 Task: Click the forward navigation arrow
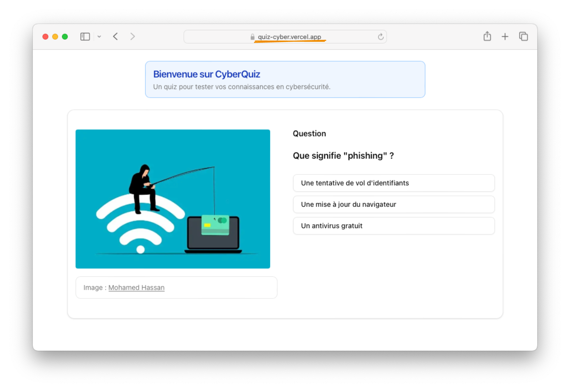132,36
